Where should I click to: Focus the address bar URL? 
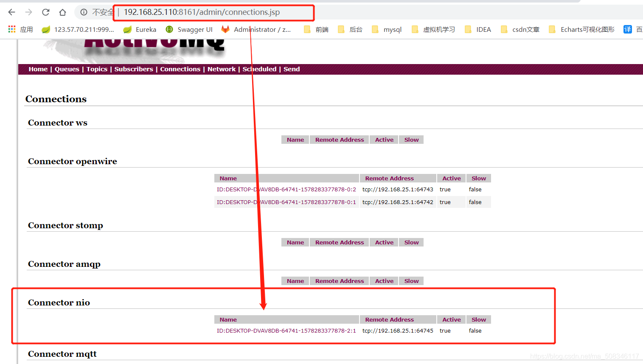click(202, 12)
